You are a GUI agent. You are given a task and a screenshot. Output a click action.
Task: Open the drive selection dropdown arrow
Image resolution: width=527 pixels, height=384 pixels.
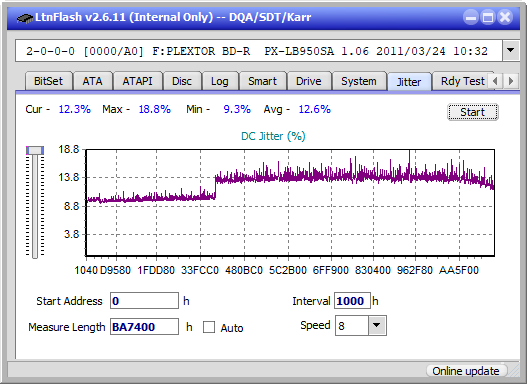511,51
